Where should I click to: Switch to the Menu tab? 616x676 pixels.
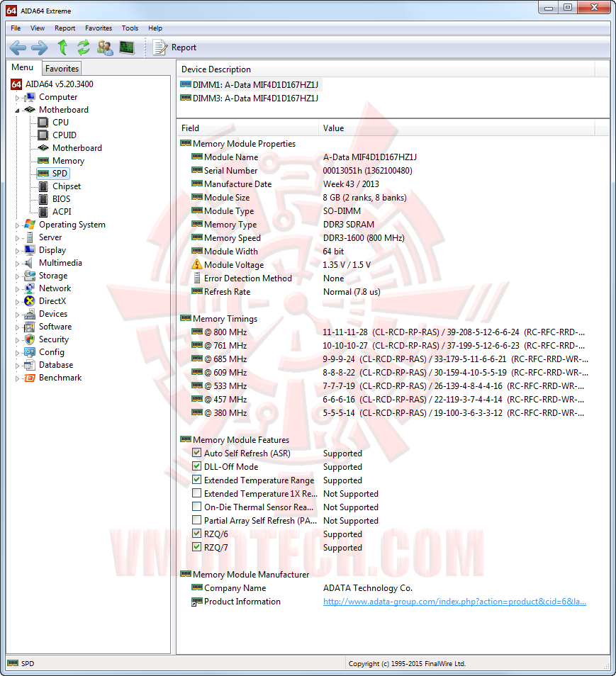pos(23,67)
